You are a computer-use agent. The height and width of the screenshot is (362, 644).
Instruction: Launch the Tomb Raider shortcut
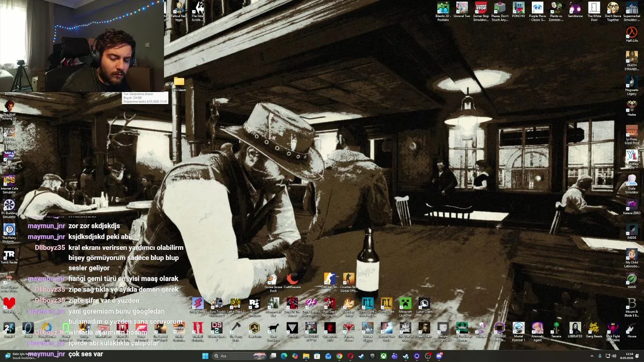9,256
